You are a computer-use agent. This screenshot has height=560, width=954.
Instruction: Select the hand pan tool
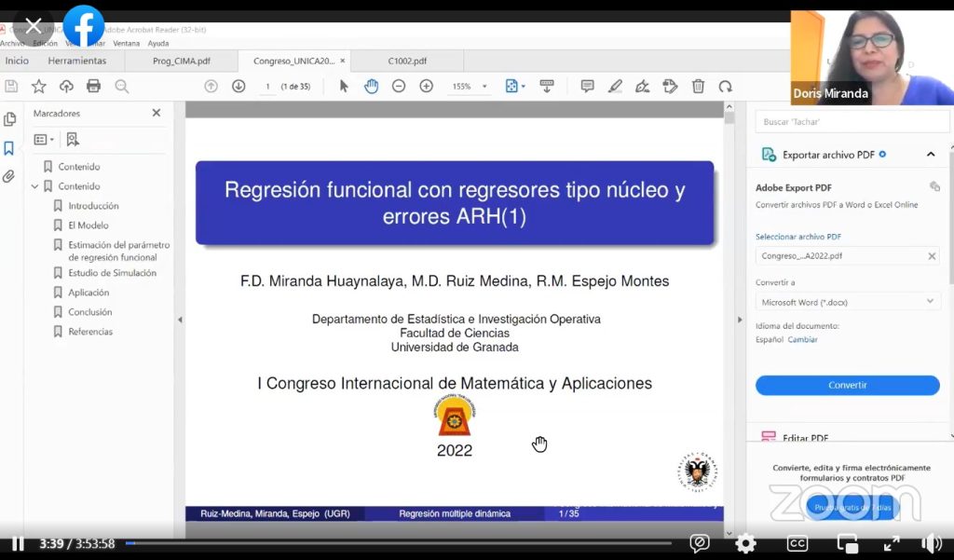371,87
